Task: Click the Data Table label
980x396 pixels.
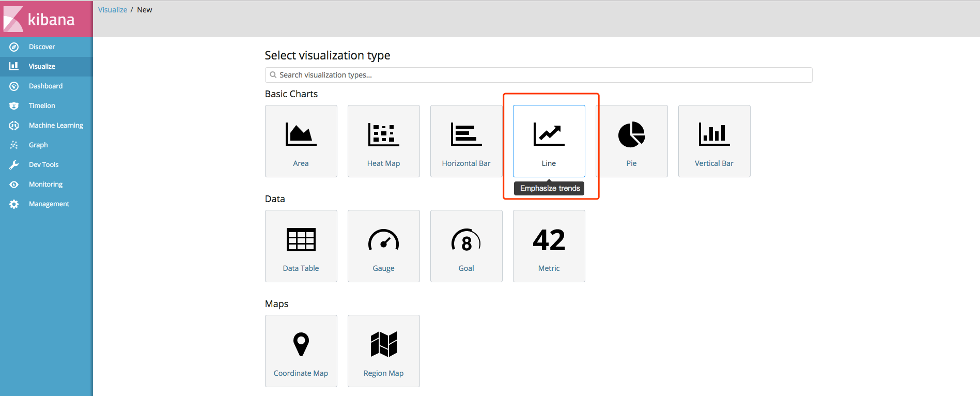Action: 301,268
